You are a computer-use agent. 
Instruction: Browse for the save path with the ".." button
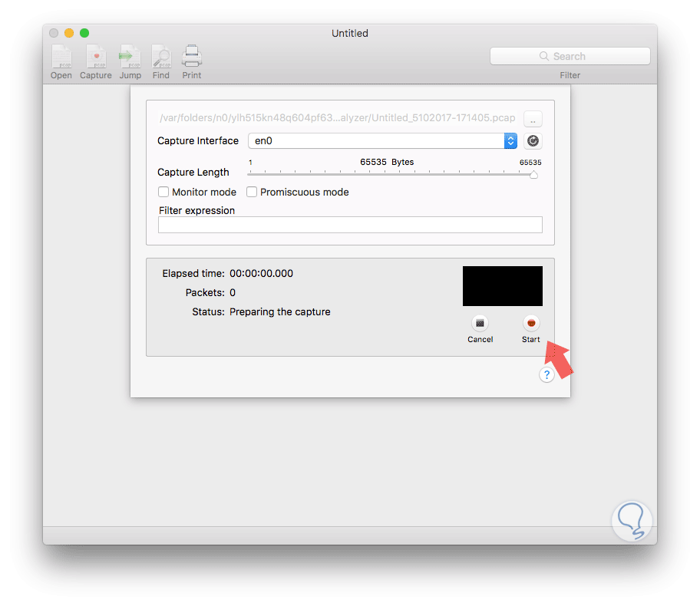(x=533, y=119)
